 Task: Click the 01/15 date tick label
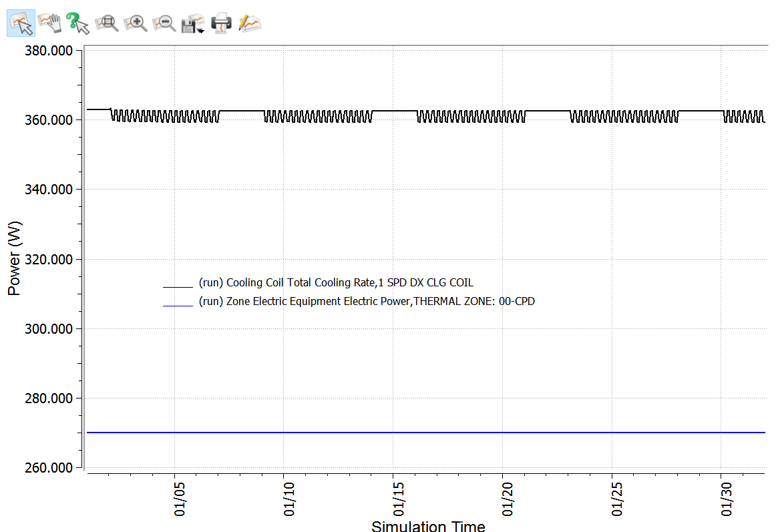(x=399, y=499)
